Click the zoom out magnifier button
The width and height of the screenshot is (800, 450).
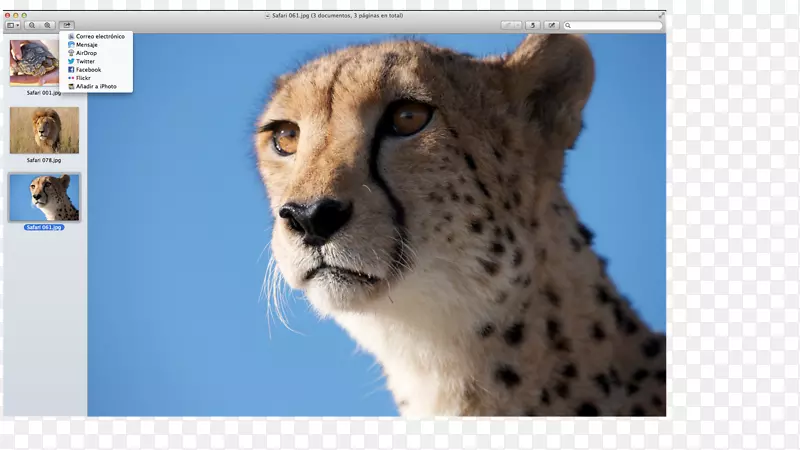(32, 25)
